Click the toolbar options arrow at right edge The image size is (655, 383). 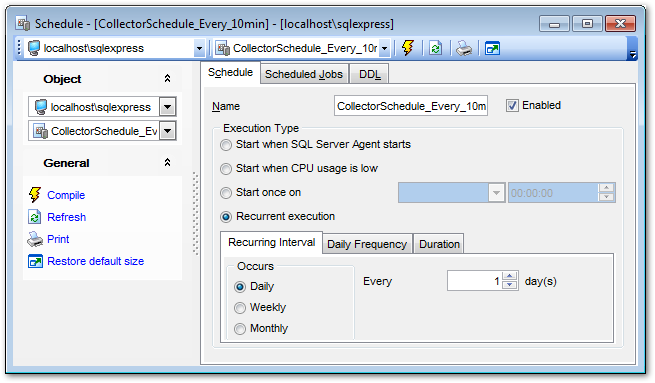coord(633,54)
